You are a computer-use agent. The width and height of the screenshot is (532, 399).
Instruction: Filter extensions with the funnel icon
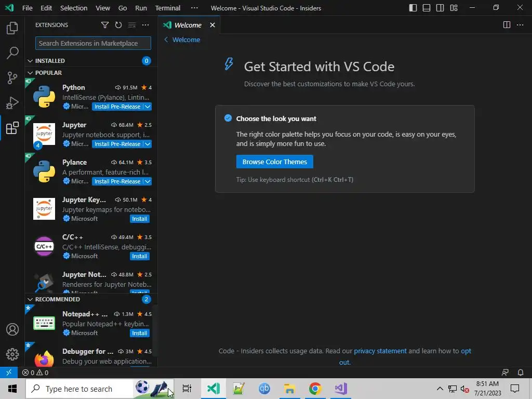[x=105, y=25]
